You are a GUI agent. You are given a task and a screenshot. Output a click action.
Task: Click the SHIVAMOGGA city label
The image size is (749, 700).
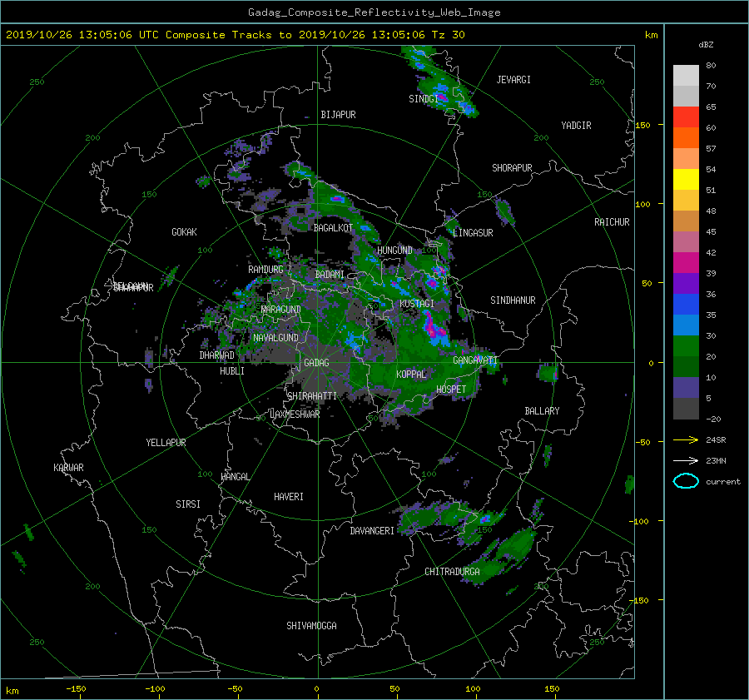click(x=311, y=626)
